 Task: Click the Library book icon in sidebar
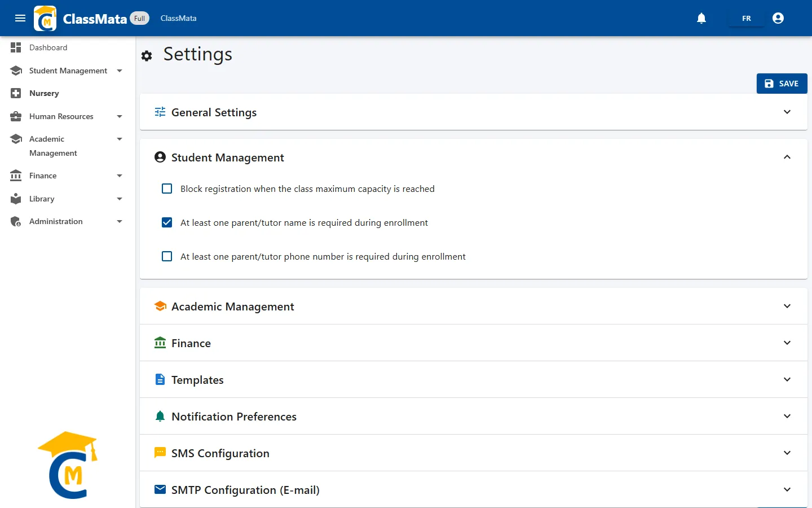click(x=16, y=199)
